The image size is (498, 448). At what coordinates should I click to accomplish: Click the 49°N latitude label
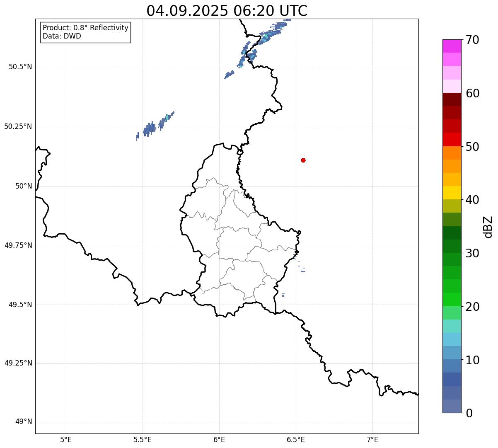tap(24, 422)
